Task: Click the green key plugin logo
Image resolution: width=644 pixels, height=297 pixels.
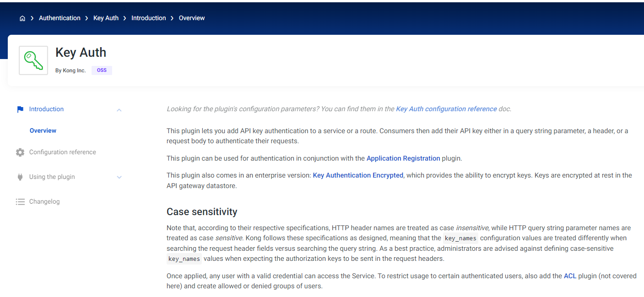Action: pos(33,60)
